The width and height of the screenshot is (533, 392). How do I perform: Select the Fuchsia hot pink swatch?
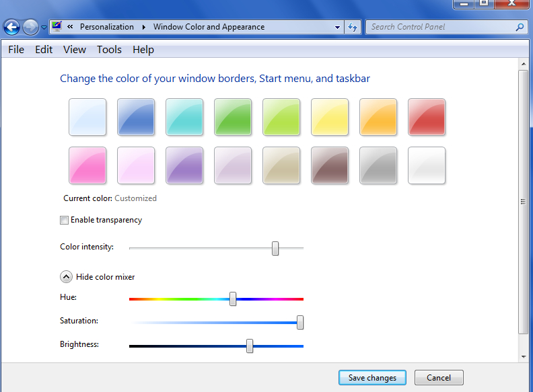[x=87, y=165]
